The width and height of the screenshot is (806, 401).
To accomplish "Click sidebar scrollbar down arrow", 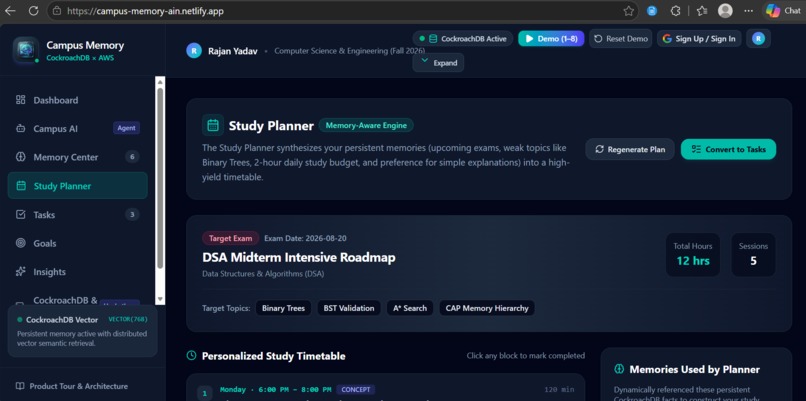I will click(160, 299).
